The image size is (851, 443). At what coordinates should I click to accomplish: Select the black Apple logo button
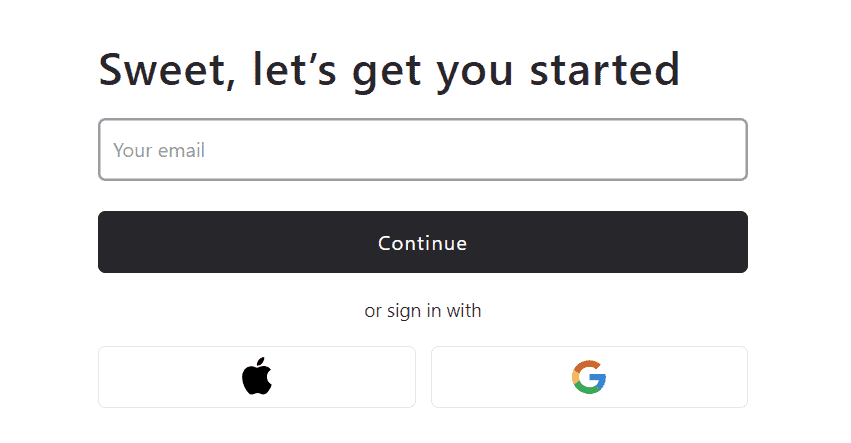(x=257, y=377)
